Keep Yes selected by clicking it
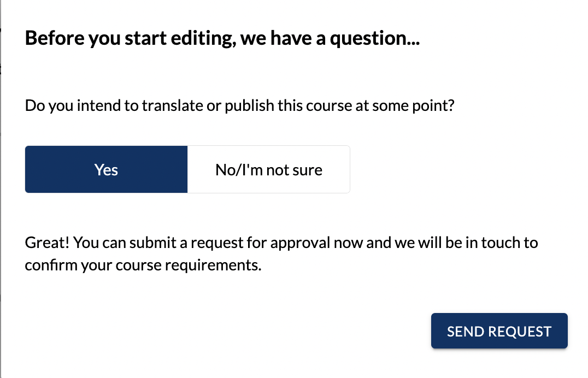This screenshot has width=588, height=378. tap(107, 169)
